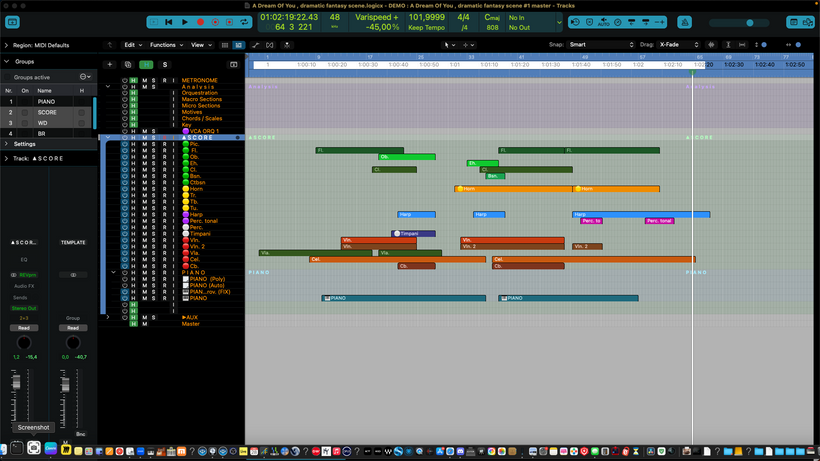Toggle the Metronome click button
Screen dimensions: 820x461
(685, 22)
